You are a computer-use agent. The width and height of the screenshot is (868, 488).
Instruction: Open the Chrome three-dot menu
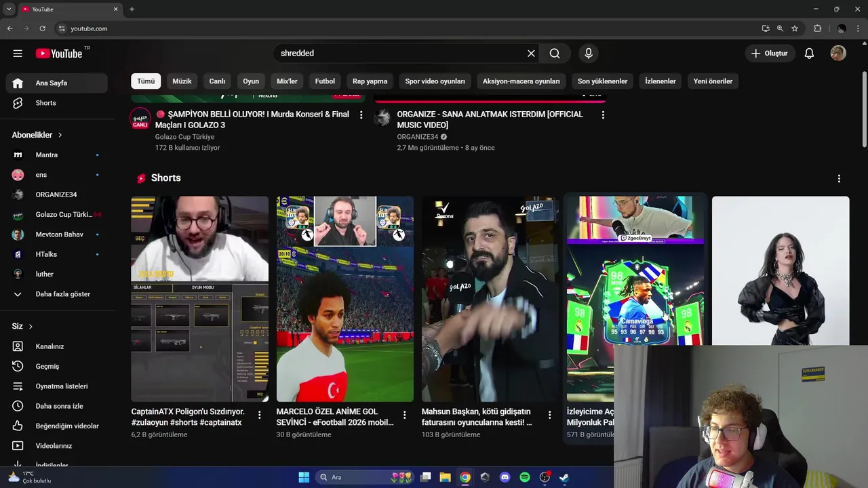(859, 28)
